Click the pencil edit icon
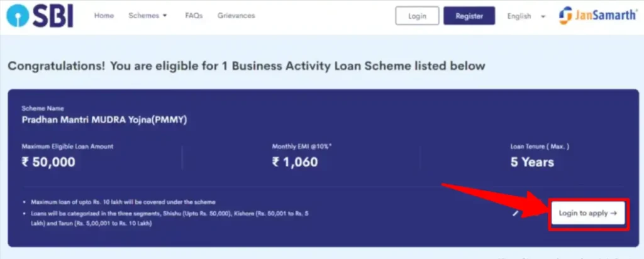Image resolution: width=644 pixels, height=259 pixels. (x=516, y=214)
